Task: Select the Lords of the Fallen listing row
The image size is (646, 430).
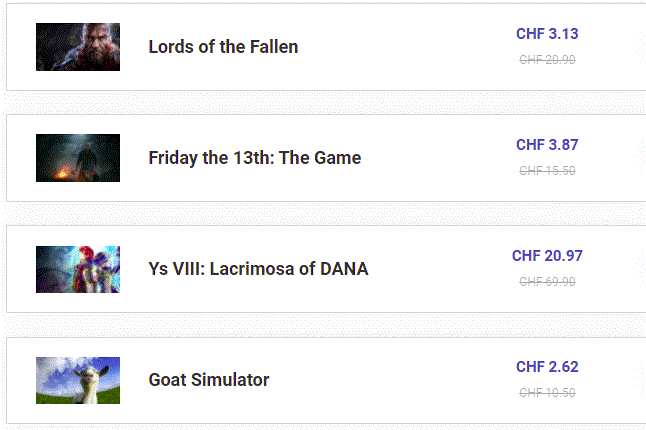Action: point(326,47)
